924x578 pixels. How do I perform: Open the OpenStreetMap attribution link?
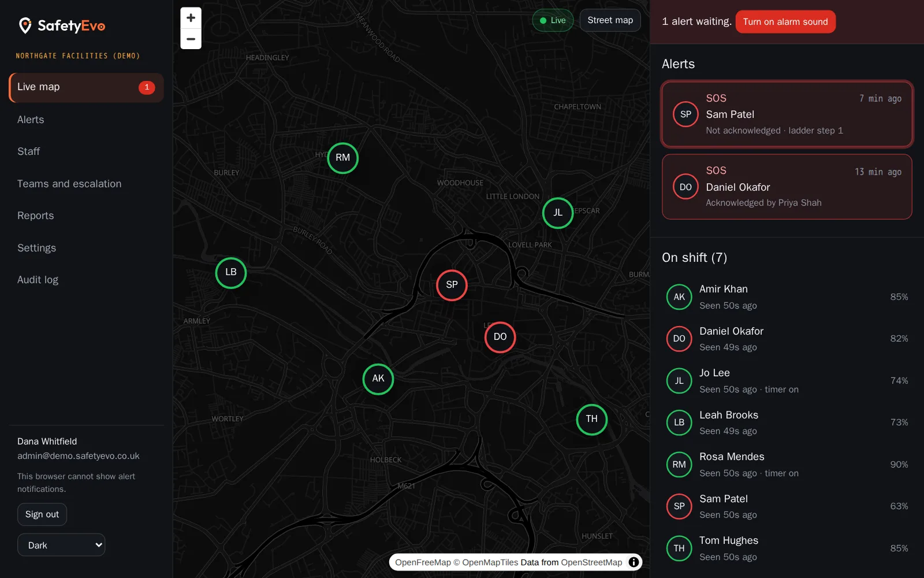click(x=591, y=562)
